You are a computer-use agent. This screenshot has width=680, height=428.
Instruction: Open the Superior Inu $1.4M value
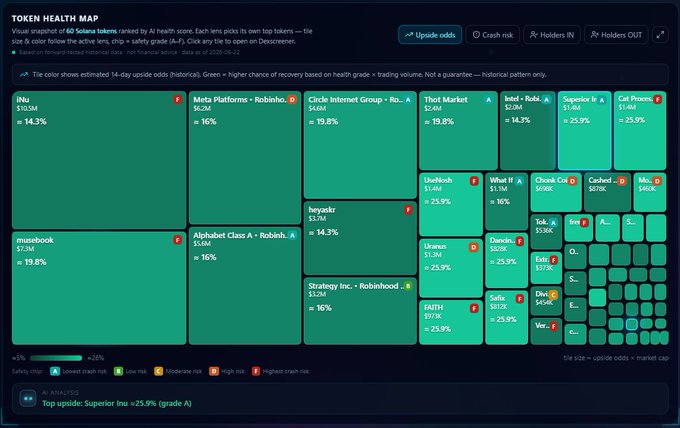(x=571, y=108)
